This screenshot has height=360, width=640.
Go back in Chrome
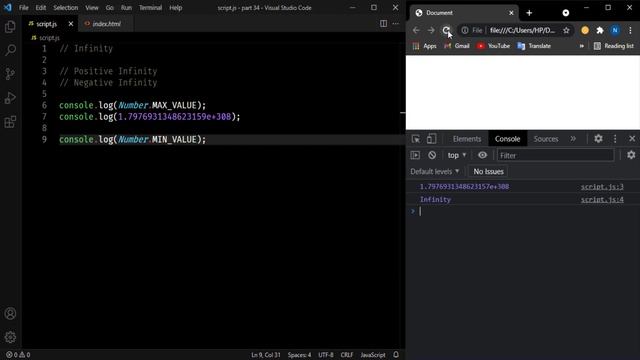[416, 30]
